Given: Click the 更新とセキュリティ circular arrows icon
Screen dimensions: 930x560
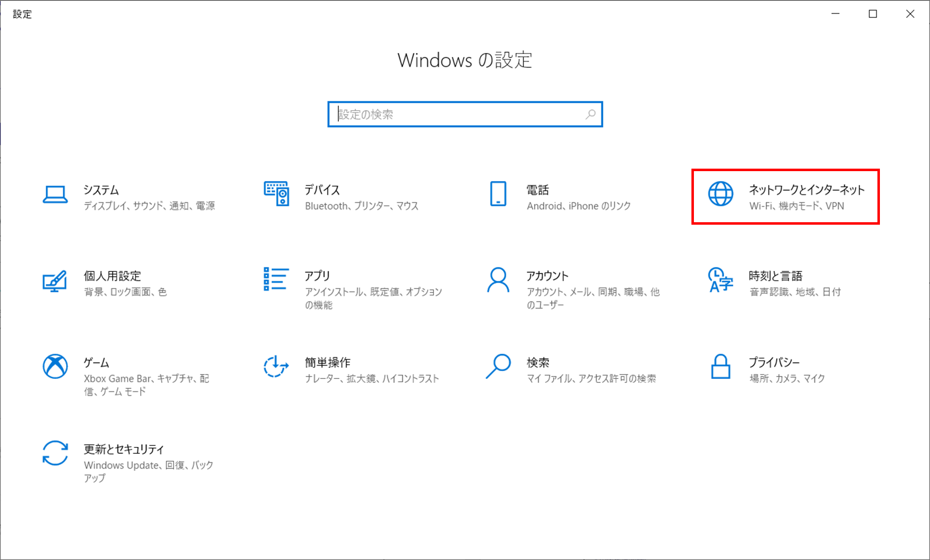Looking at the screenshot, I should 55,453.
